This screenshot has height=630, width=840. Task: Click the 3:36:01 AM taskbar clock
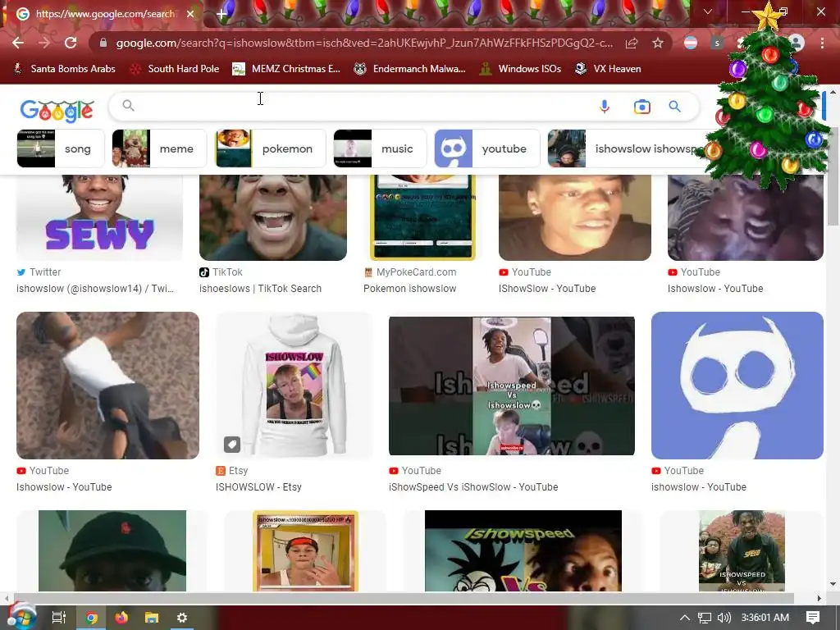click(x=765, y=618)
